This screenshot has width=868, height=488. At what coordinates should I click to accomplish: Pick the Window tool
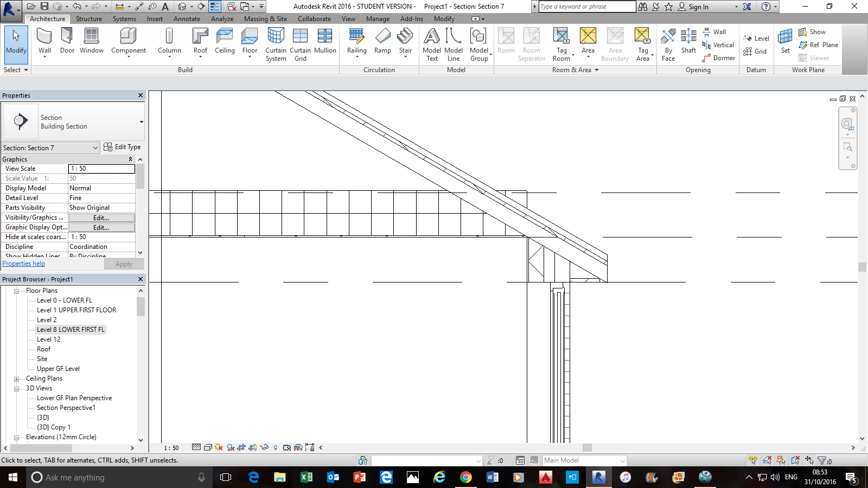[92, 41]
